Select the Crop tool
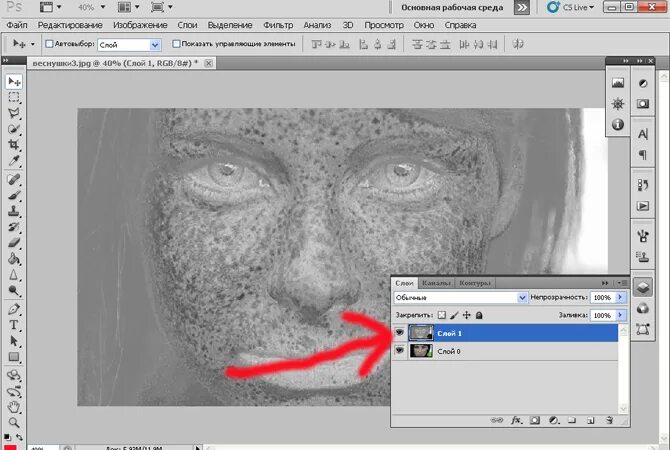 (x=14, y=144)
